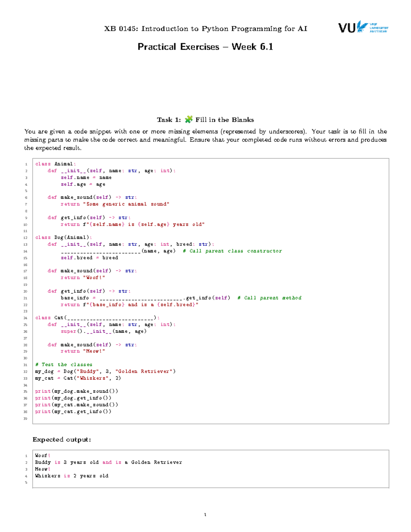Click output line 'Meow!' in expected output

click(43, 469)
